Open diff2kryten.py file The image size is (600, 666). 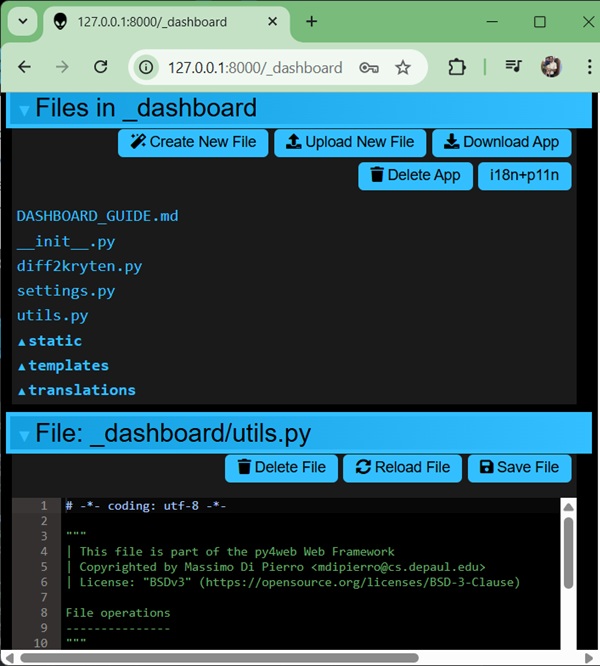(x=79, y=266)
